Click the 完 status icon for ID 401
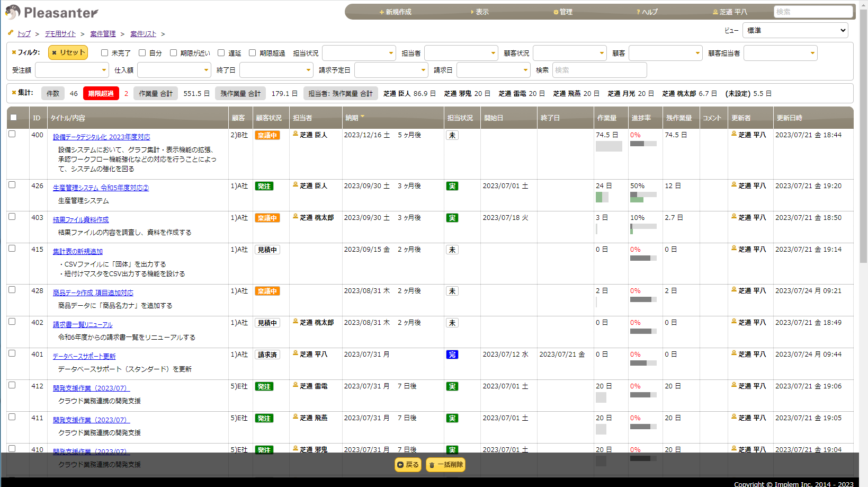Viewport: 868px width, 487px height. (452, 355)
